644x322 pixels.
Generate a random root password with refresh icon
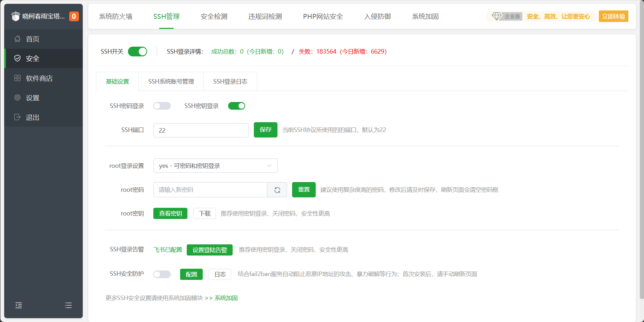point(277,190)
